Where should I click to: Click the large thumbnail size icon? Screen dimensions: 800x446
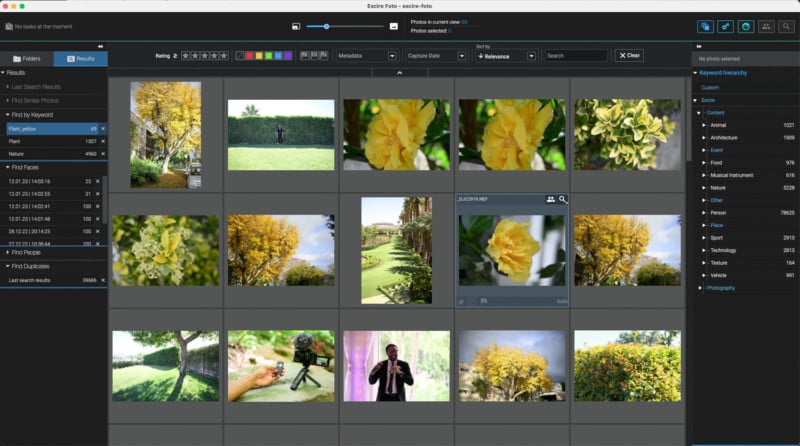(x=393, y=27)
